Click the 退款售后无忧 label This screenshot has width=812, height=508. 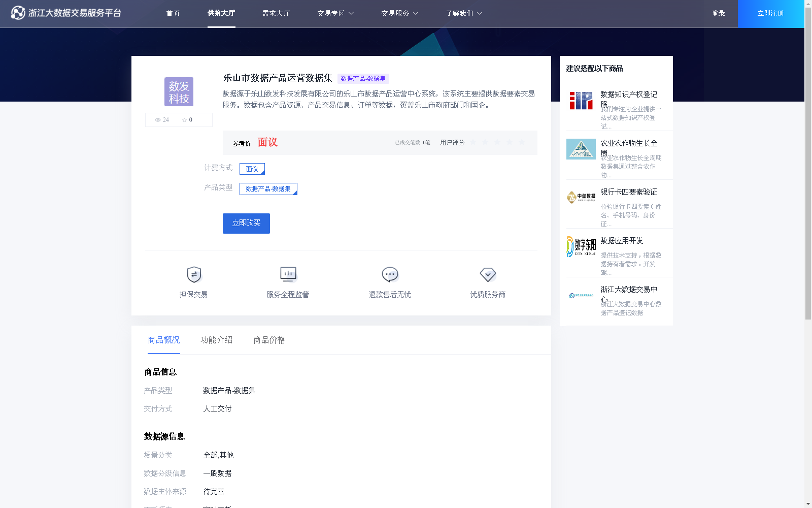point(390,295)
